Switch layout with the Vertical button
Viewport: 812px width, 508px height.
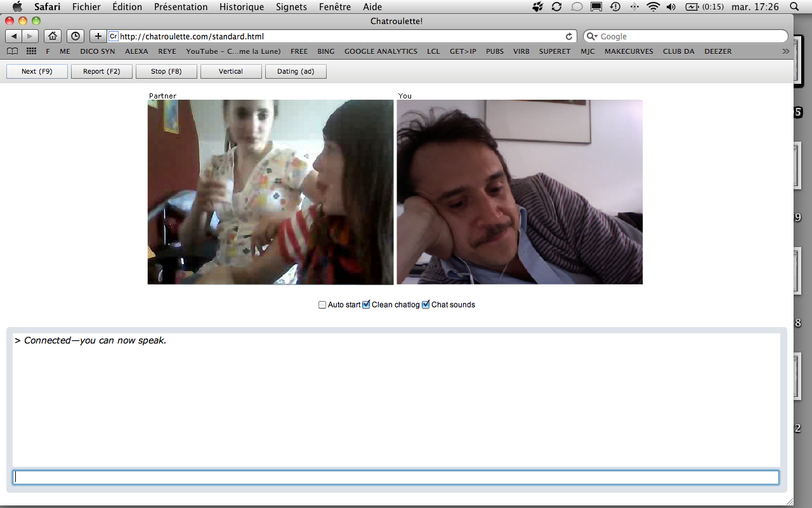pyautogui.click(x=231, y=71)
